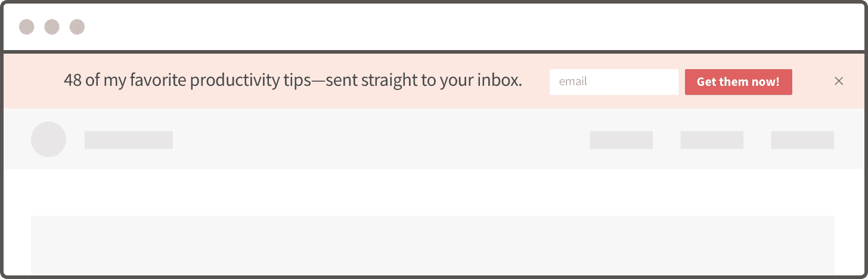Click the white gap below the header bar
Screen dimensions: 868x279
(432, 192)
